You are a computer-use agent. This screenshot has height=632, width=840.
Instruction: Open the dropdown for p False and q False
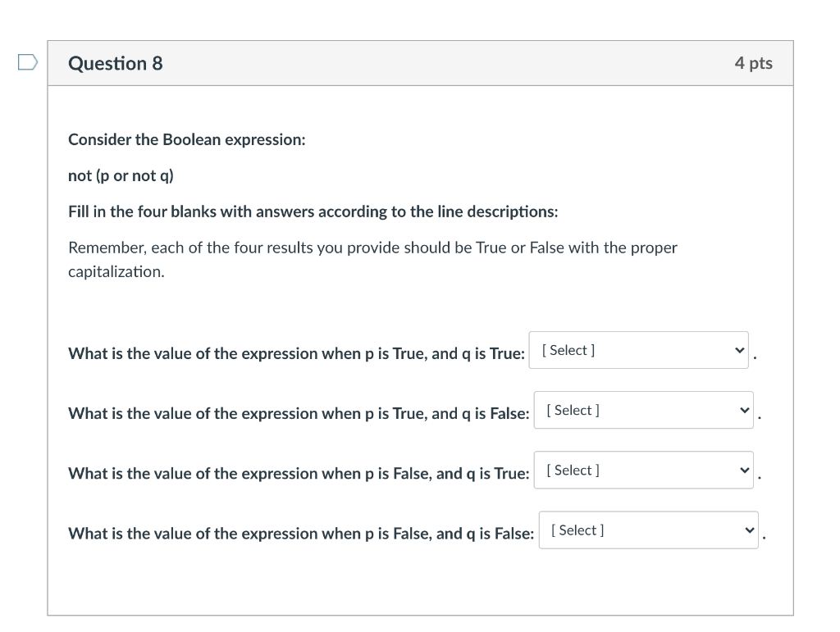[x=648, y=530]
